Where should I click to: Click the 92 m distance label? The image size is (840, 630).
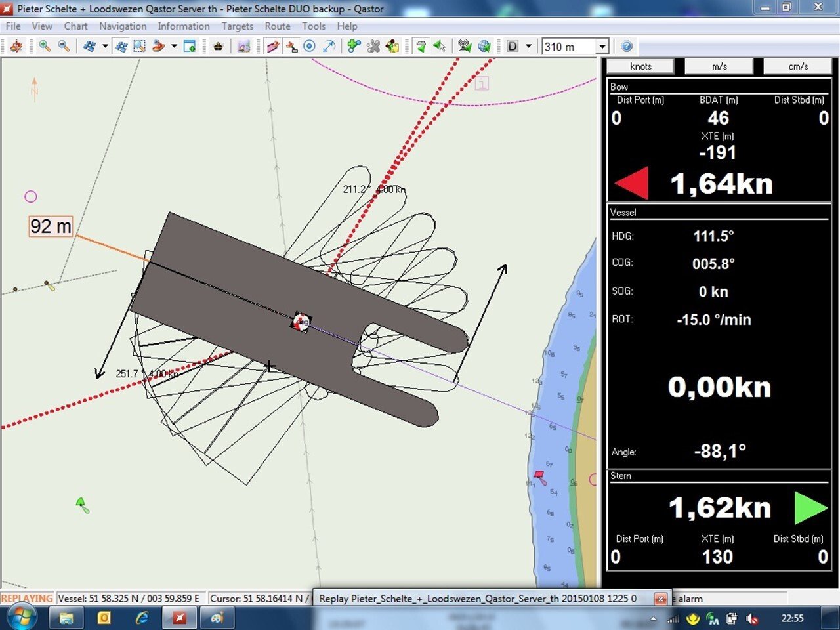click(51, 226)
